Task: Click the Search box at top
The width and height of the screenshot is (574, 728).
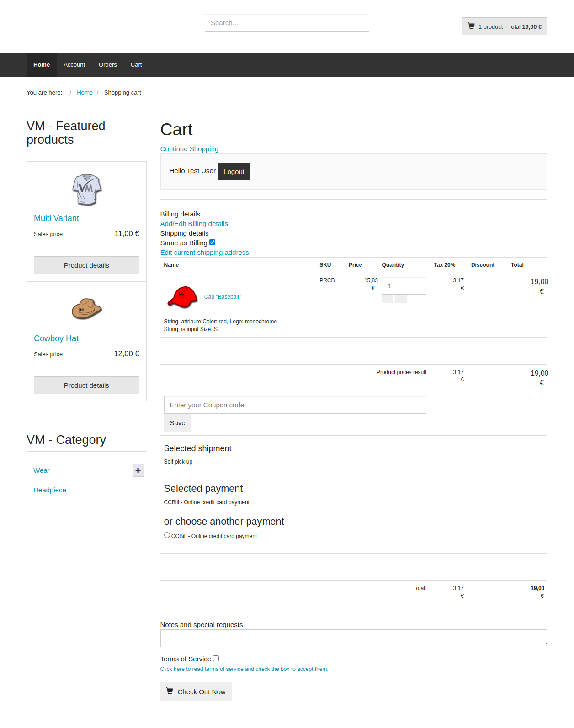Action: 287,23
